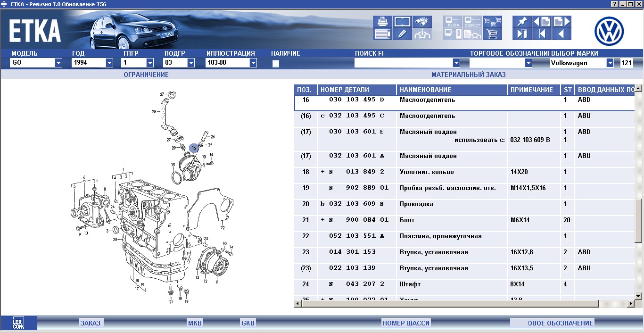Sort by ПОЗ. column header
This screenshot has width=644, height=333.
point(305,90)
